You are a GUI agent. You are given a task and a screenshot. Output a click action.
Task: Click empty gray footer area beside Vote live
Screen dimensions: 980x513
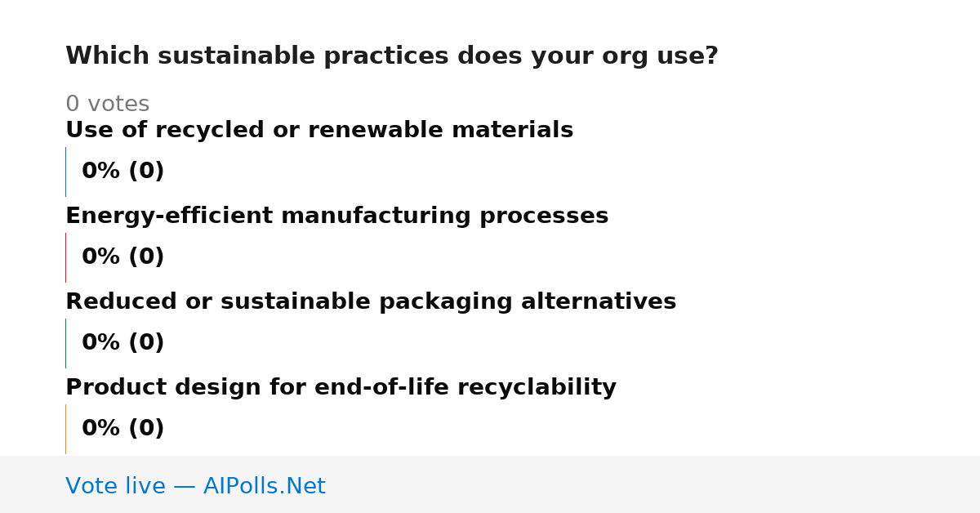(653, 484)
